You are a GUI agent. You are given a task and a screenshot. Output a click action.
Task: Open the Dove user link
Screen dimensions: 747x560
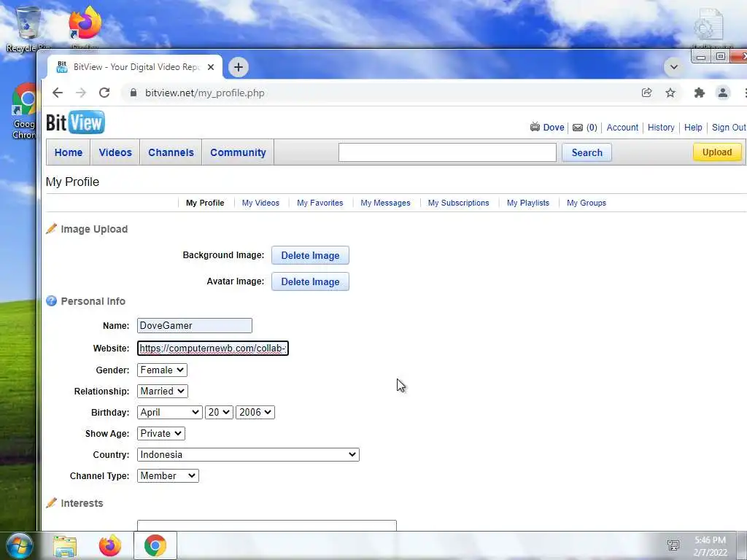coord(554,127)
